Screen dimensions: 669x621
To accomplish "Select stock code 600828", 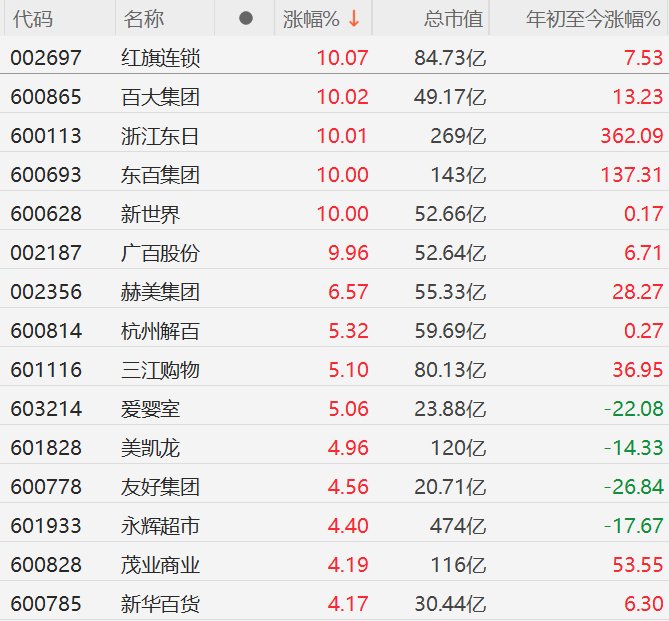I will coord(46,565).
